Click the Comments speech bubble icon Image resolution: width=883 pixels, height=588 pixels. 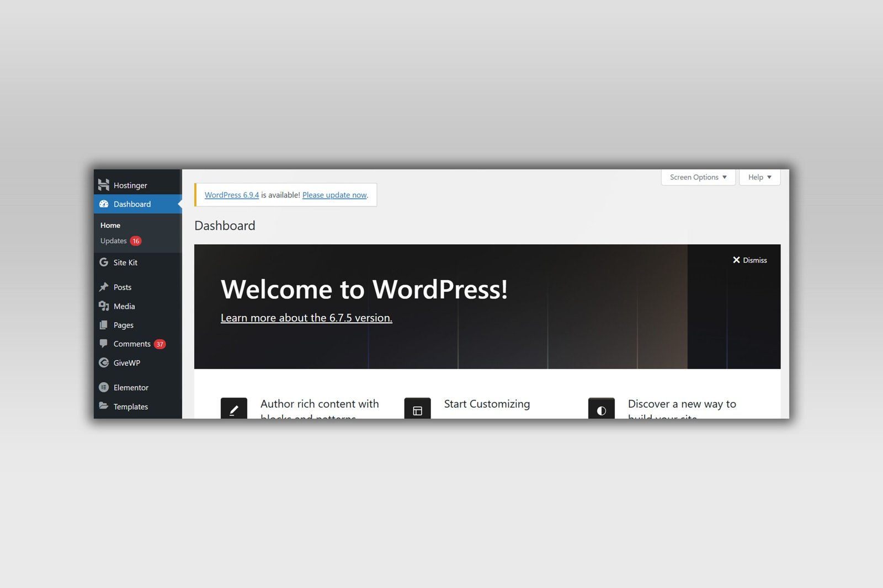pos(104,344)
